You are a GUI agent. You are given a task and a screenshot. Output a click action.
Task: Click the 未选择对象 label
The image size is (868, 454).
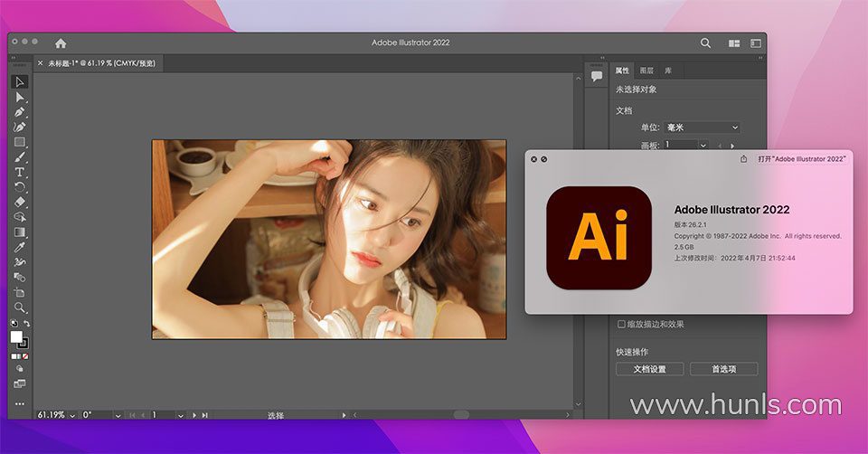coord(636,90)
